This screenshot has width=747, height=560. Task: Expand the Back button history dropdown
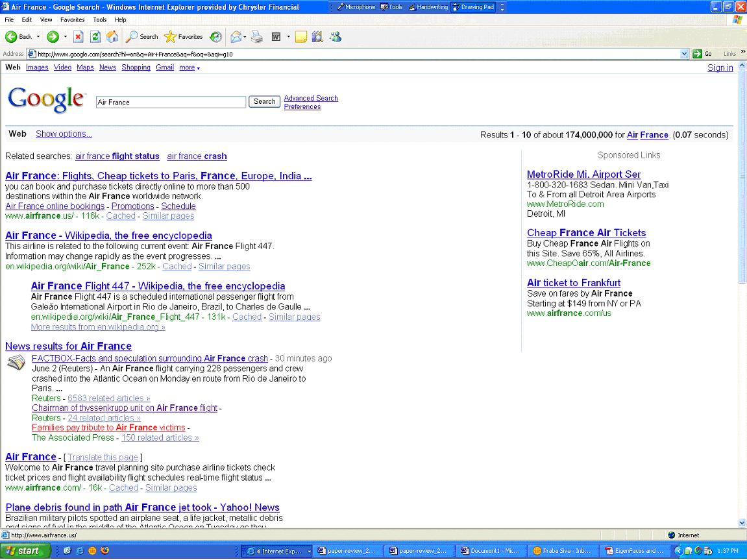tap(38, 37)
